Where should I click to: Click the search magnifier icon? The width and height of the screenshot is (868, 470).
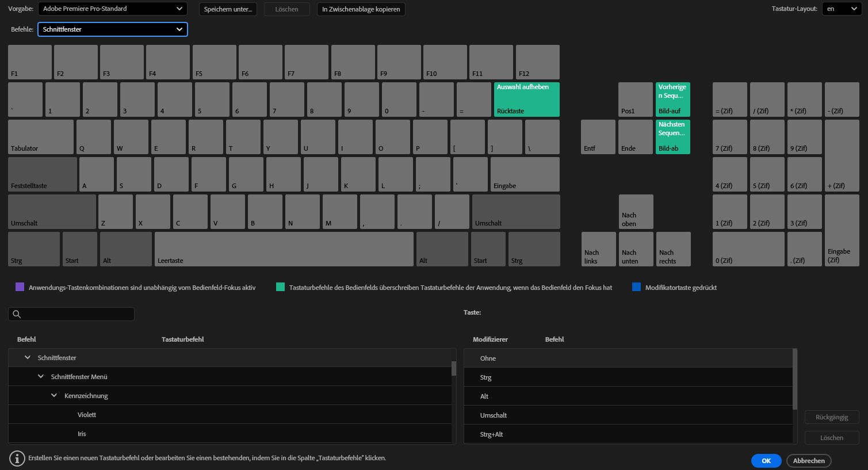click(17, 314)
